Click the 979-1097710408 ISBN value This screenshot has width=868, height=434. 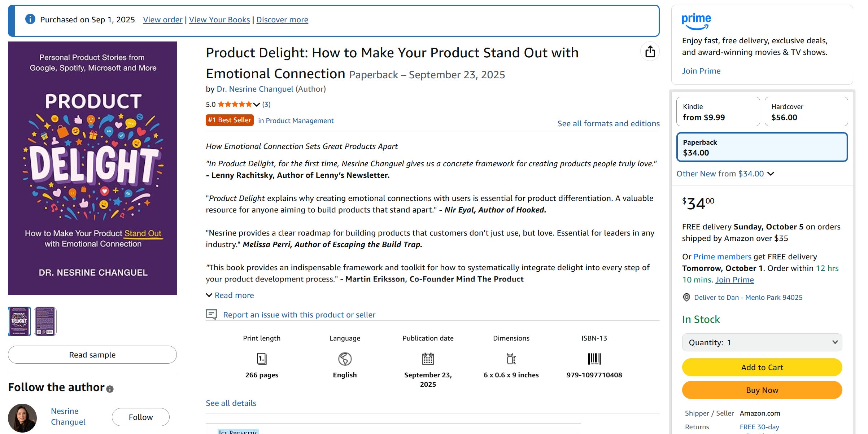click(x=594, y=375)
